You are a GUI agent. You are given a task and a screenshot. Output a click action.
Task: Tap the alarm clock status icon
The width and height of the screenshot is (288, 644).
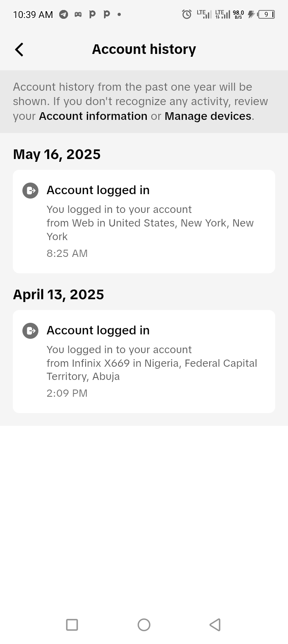tap(186, 14)
